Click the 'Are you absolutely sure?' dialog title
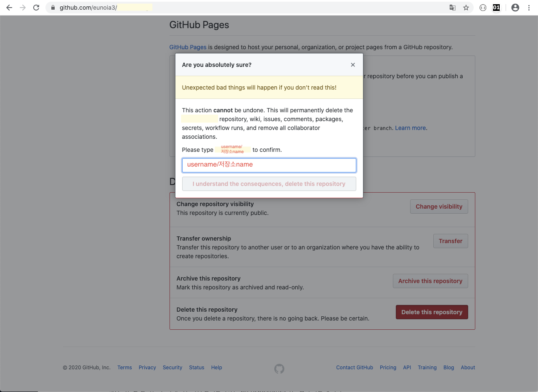Viewport: 538px width, 392px height. (x=217, y=65)
